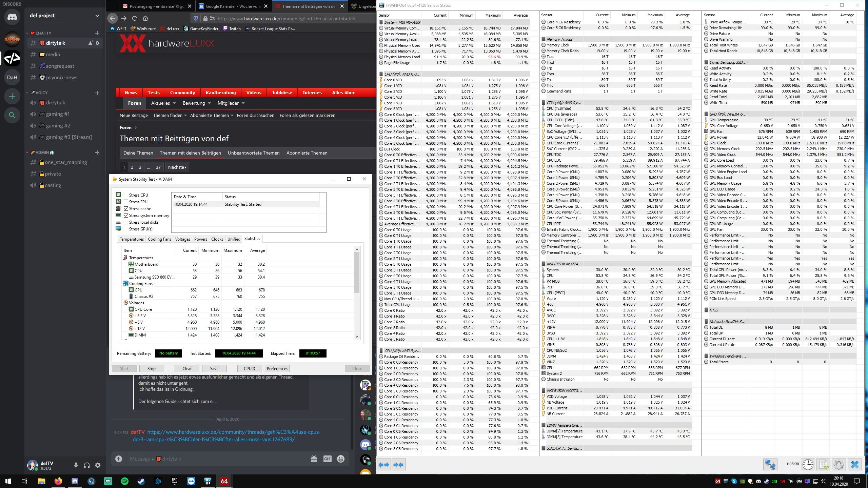The image size is (868, 488).
Task: Enable Stress CPU checkbox
Action: click(x=126, y=195)
